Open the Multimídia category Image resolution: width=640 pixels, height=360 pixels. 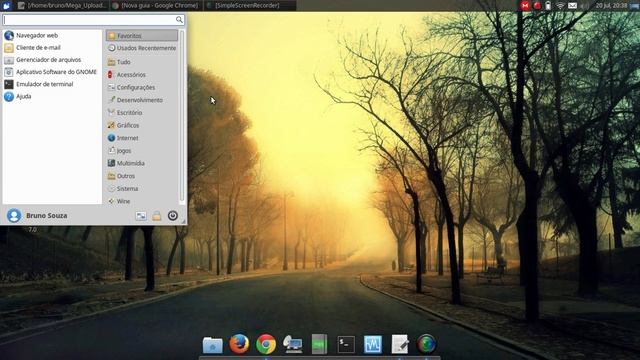(142, 163)
